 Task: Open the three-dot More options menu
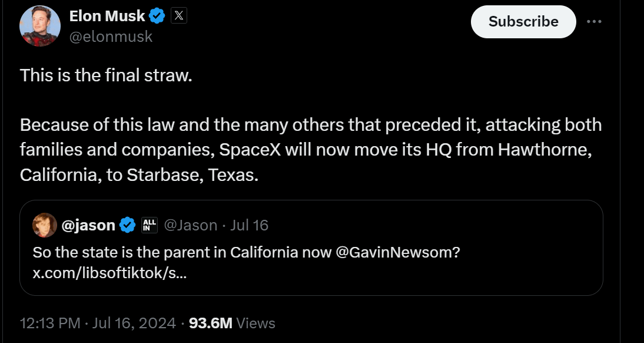(594, 22)
